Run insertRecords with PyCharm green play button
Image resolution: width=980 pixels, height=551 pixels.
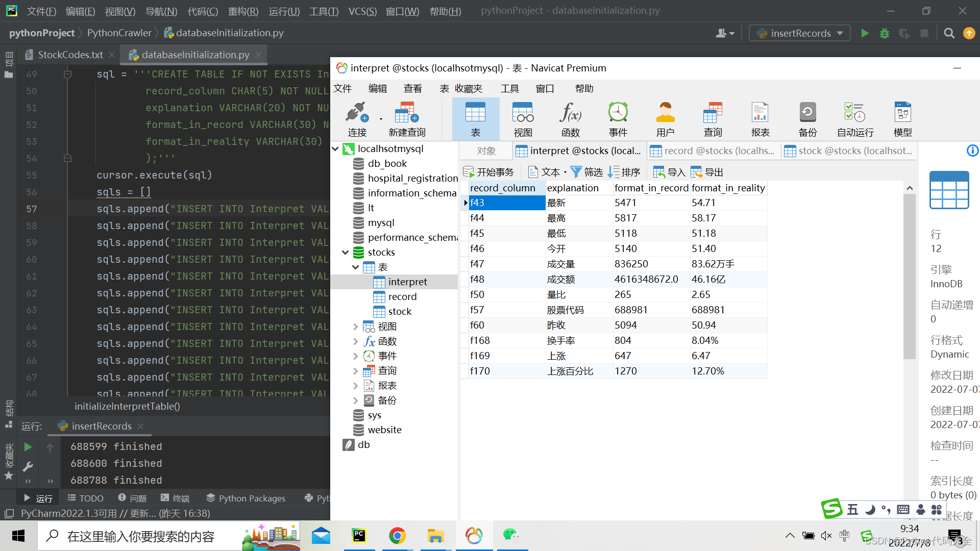click(x=865, y=33)
